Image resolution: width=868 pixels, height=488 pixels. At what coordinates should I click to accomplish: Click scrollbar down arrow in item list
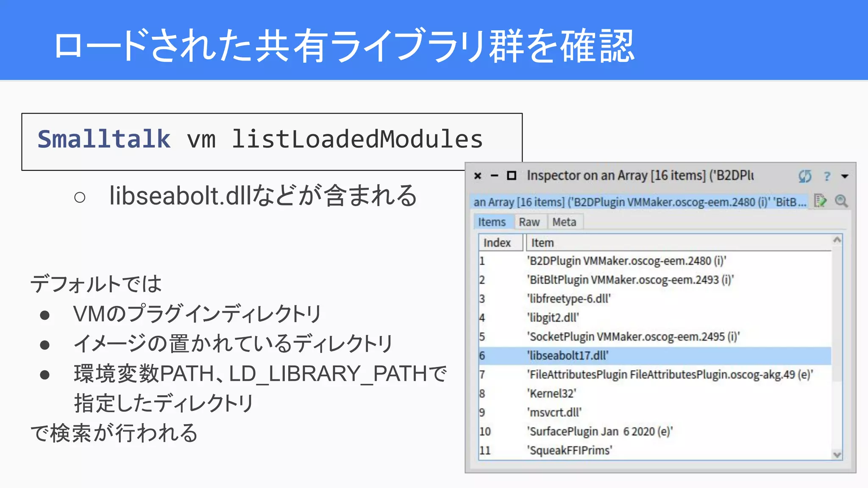837,455
